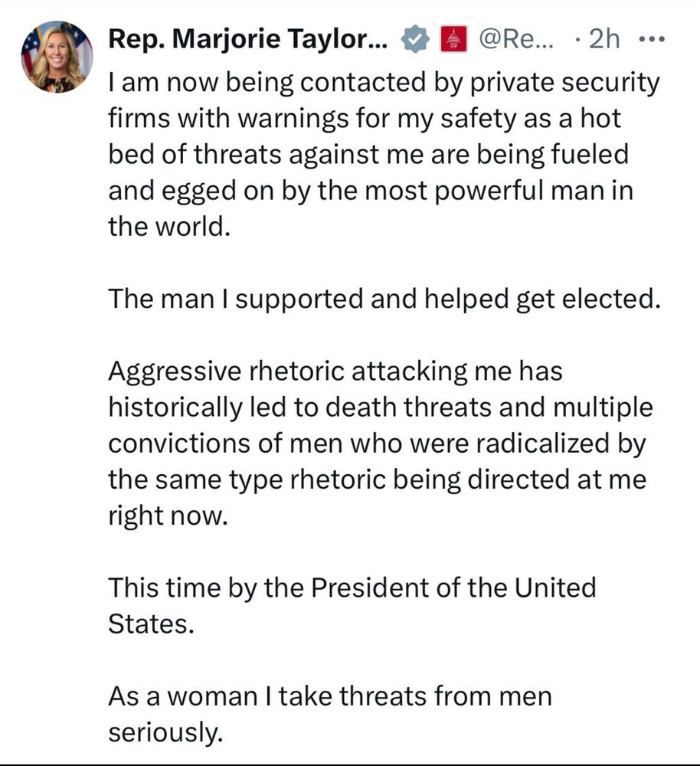
Task: Click the words 'the world.'
Action: [169, 227]
